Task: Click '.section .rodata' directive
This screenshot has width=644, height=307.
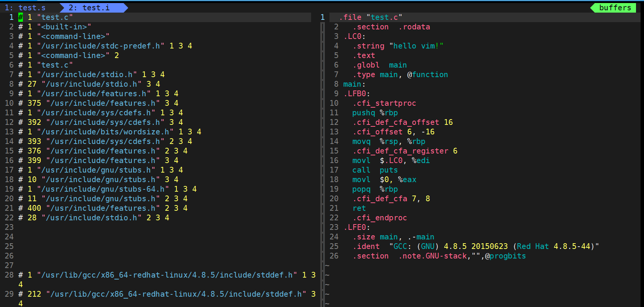Action: pyautogui.click(x=391, y=27)
